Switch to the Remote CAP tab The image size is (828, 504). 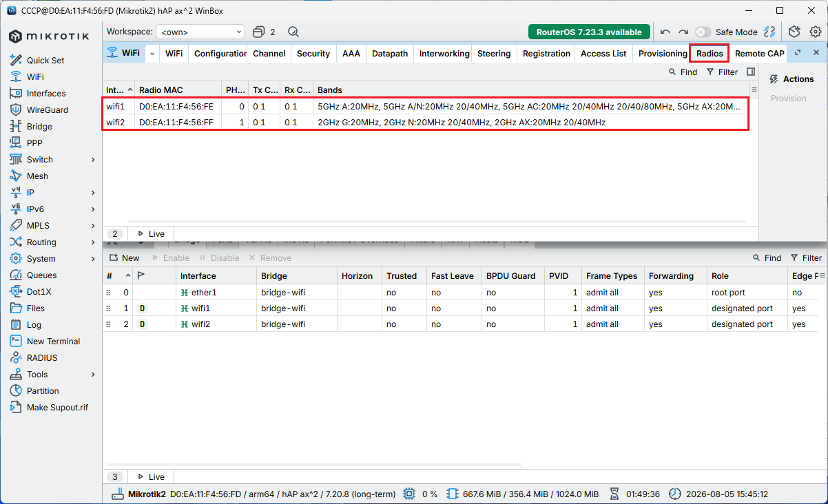[x=759, y=53]
